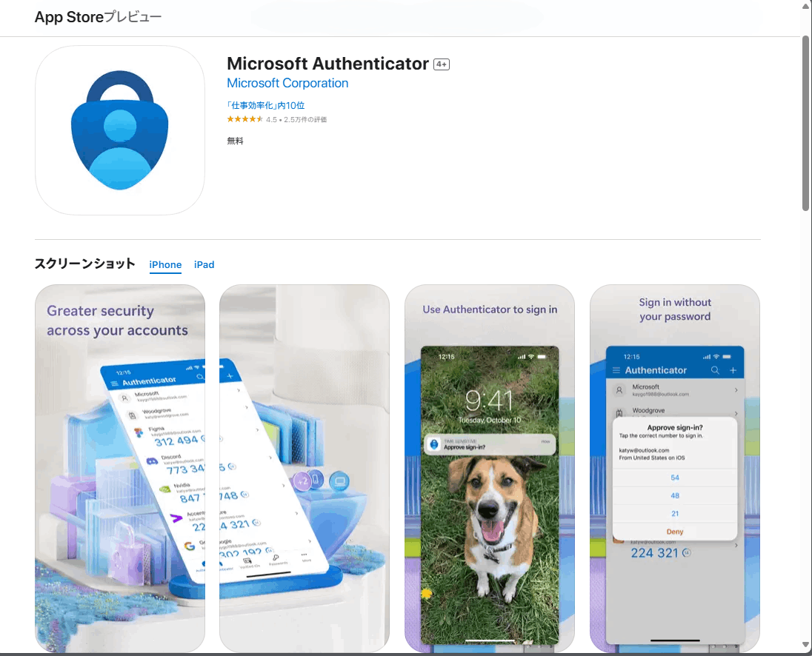Click the hamburger menu icon in fourth screenshot

(616, 370)
